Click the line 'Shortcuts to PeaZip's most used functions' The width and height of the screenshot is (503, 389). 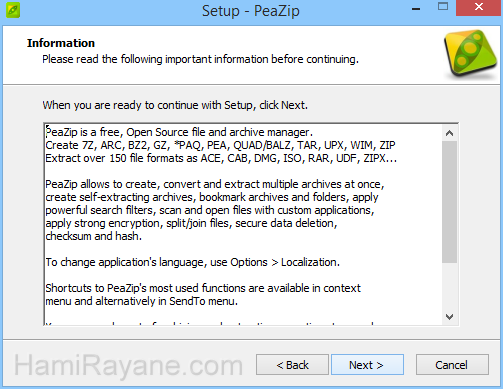203,288
